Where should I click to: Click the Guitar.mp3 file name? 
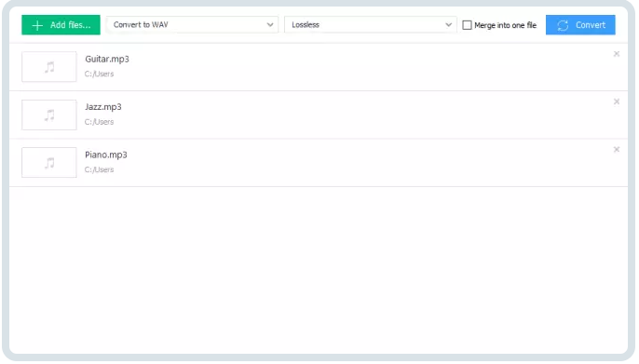tap(107, 59)
